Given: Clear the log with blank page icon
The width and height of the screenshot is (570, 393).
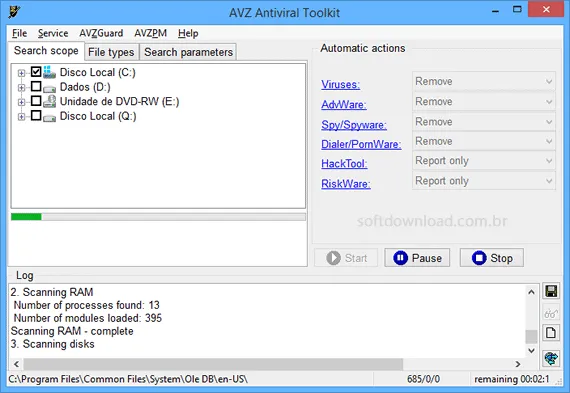Looking at the screenshot, I should point(551,333).
